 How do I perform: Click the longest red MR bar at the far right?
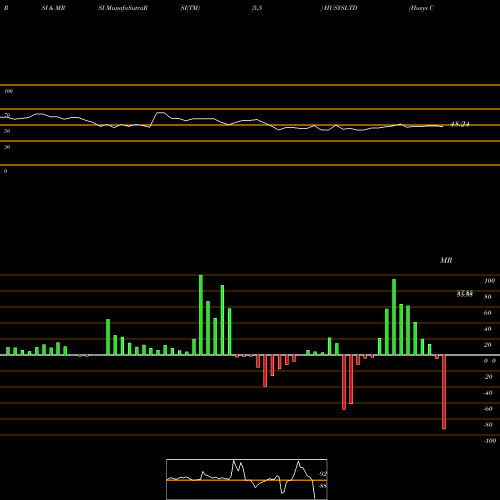pos(444,392)
